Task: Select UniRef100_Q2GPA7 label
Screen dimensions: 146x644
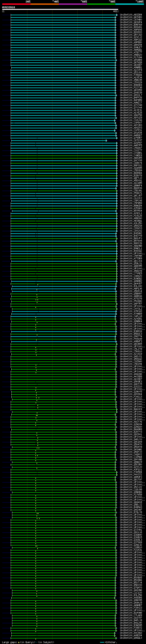Action: pos(131,143)
